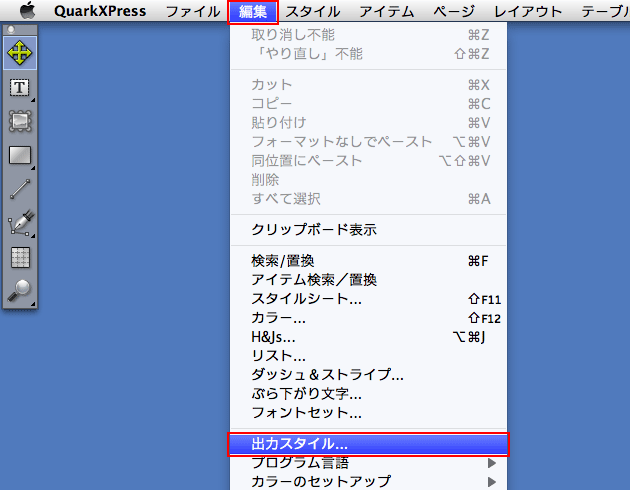The height and width of the screenshot is (490, 630).
Task: Select the Text content tool
Action: pos(20,87)
